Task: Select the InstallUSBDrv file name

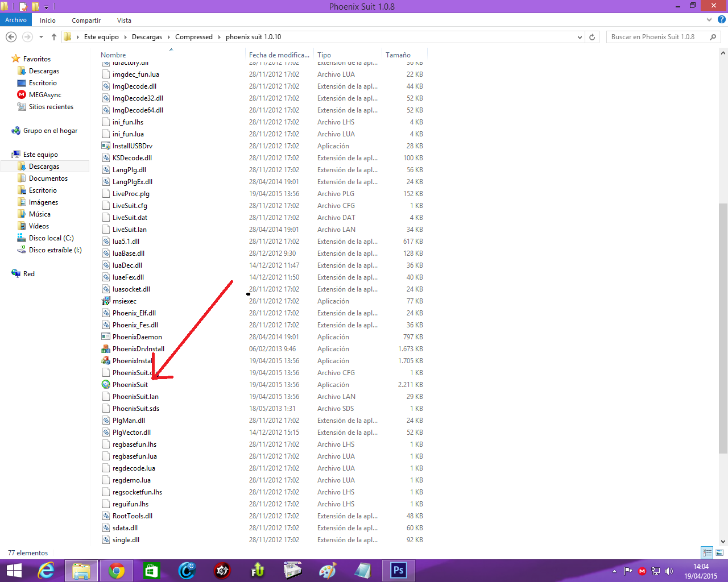Action: tap(133, 146)
